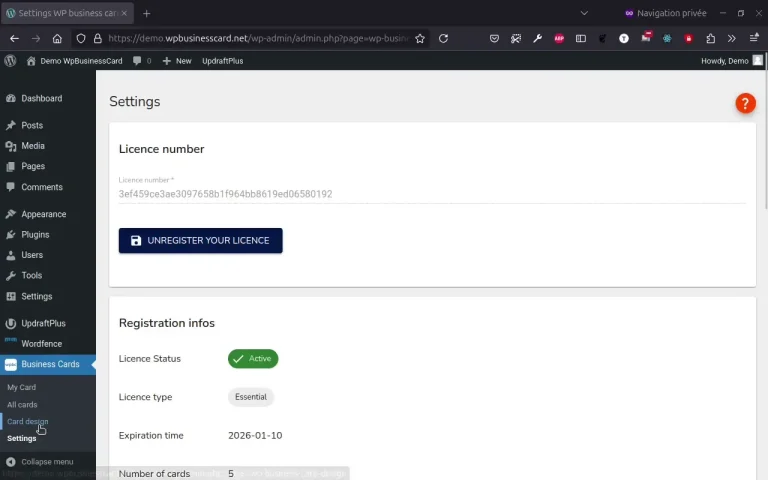Click the Unregister Your Licence button
This screenshot has width=768, height=480.
pos(200,240)
